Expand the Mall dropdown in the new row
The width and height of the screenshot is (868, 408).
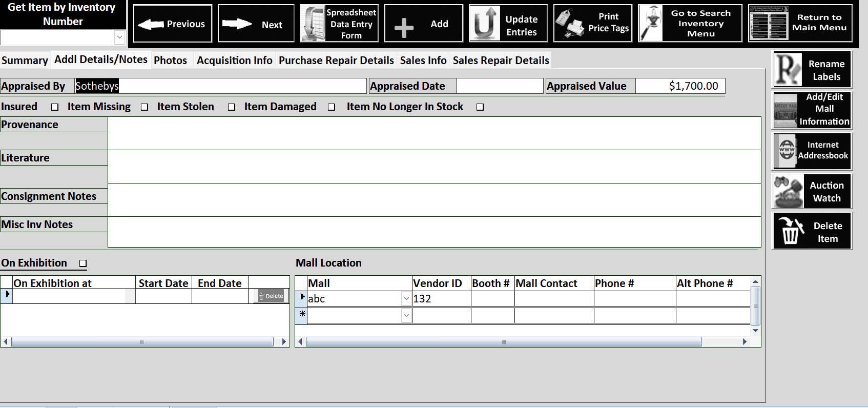point(406,315)
